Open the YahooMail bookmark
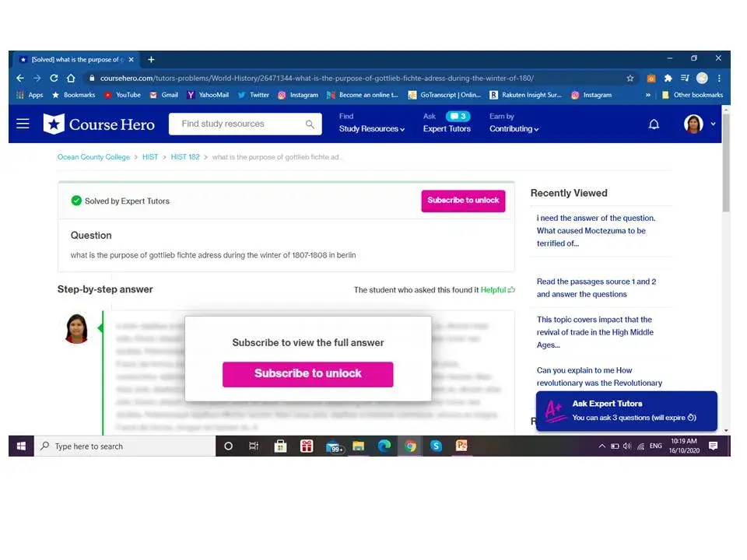 pyautogui.click(x=208, y=95)
